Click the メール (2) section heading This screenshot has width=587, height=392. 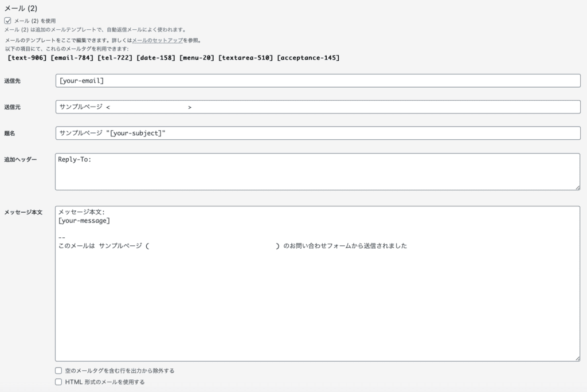(x=22, y=9)
